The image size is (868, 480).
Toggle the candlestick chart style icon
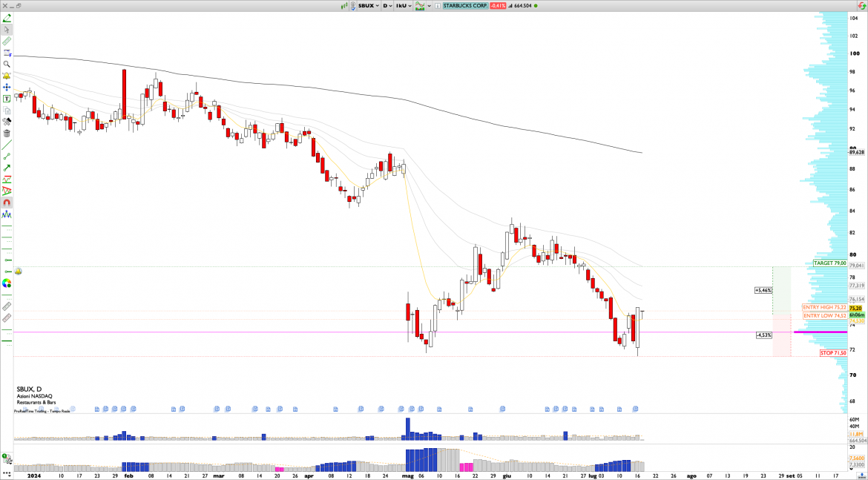(344, 5)
